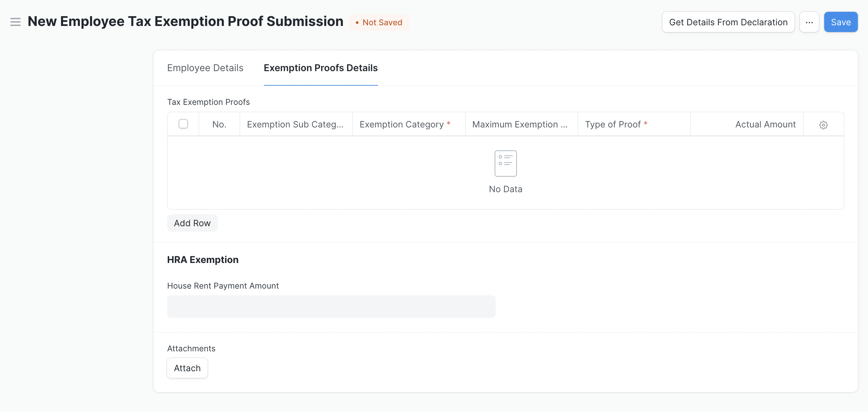
Task: Check the select-all rows checkbox
Action: point(183,124)
